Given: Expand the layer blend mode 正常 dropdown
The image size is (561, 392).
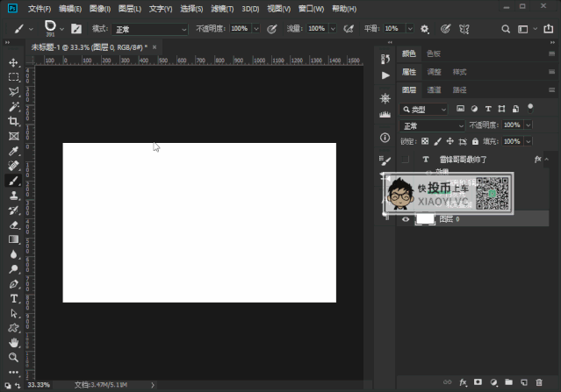Looking at the screenshot, I should click(x=432, y=125).
